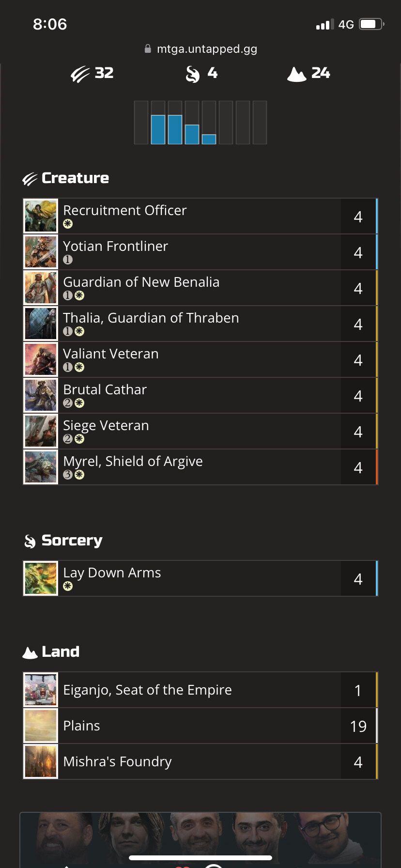
Task: Open the Myrel, Shield of Argive card entry
Action: [200, 466]
